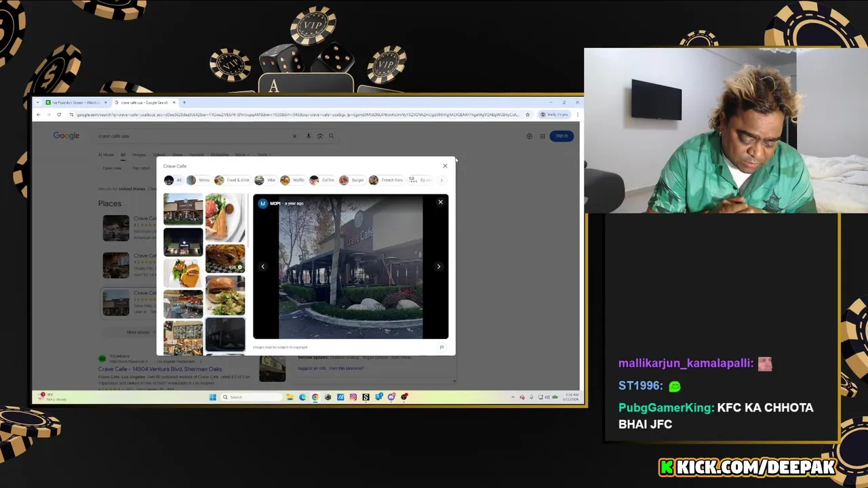Image resolution: width=868 pixels, height=488 pixels.
Task: Select the By owner category chip
Action: coord(420,180)
